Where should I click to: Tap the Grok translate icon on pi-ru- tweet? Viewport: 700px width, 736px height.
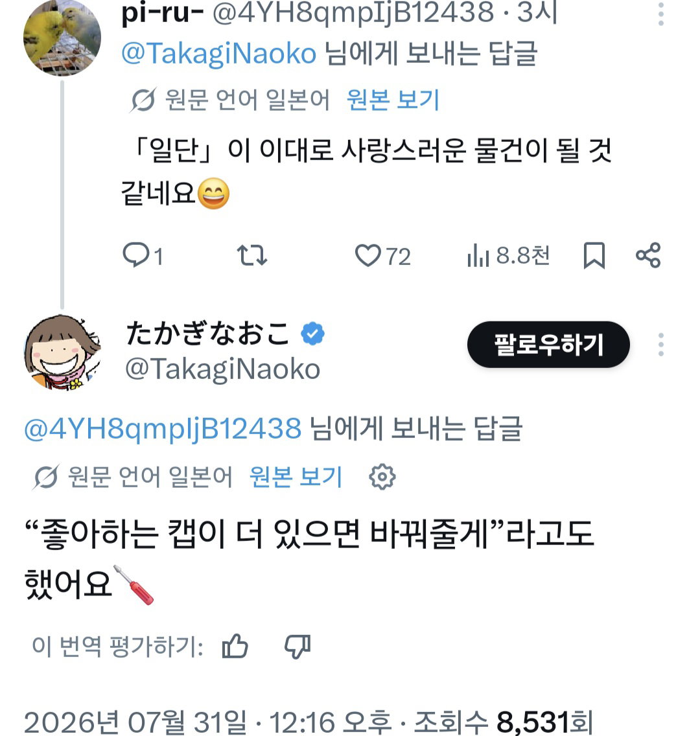[143, 100]
